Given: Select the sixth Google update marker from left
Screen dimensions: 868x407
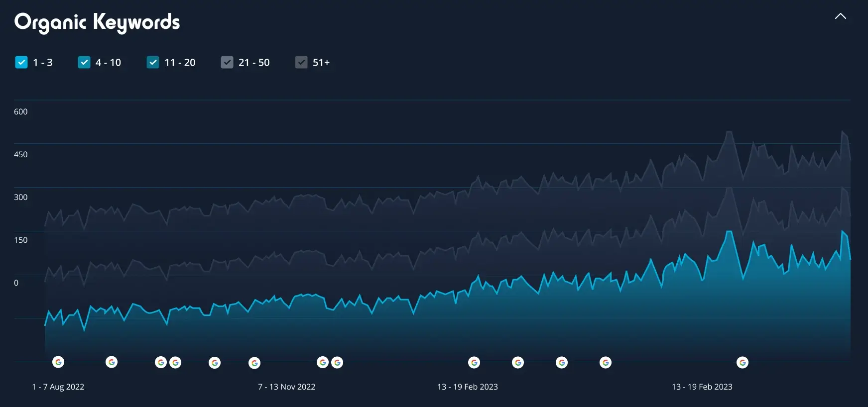Looking at the screenshot, I should tap(254, 363).
